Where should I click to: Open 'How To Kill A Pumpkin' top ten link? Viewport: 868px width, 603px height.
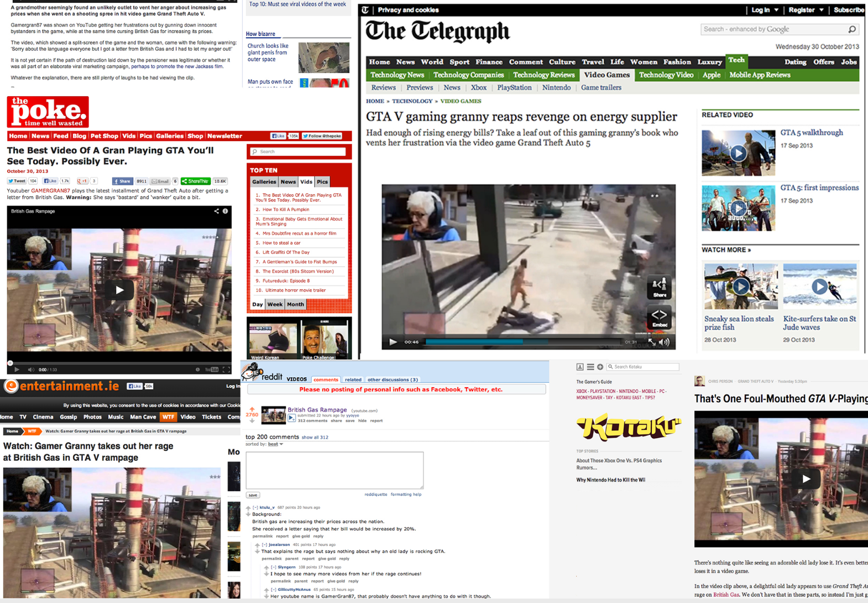tap(286, 210)
